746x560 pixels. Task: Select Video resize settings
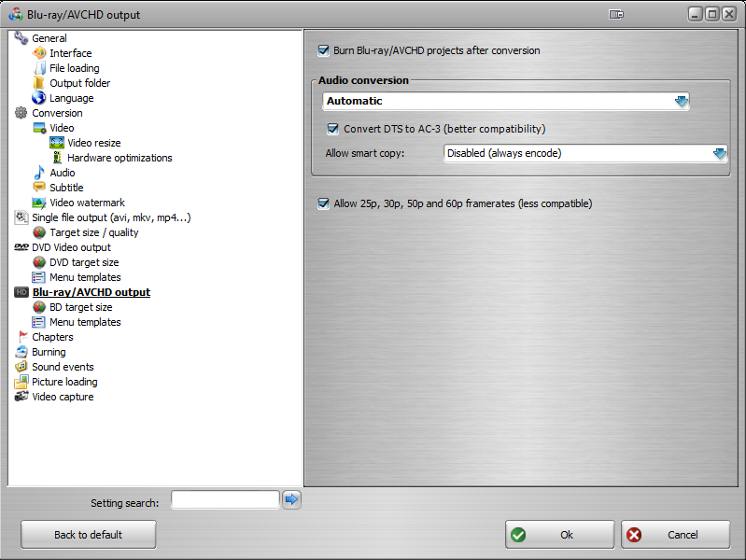pyautogui.click(x=93, y=143)
